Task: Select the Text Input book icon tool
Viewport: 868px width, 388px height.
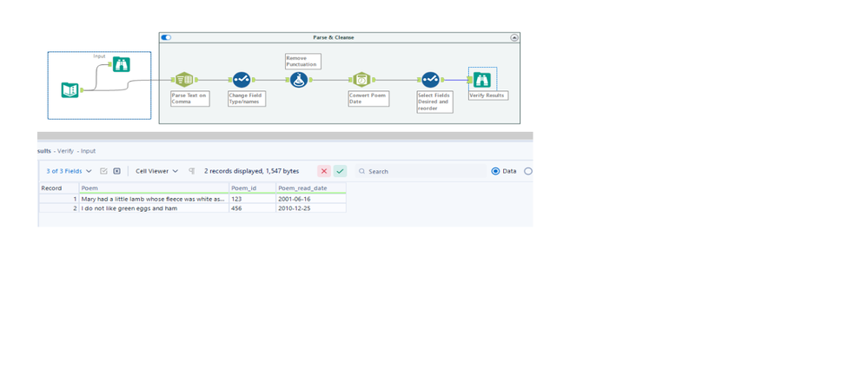Action: pyautogui.click(x=70, y=89)
